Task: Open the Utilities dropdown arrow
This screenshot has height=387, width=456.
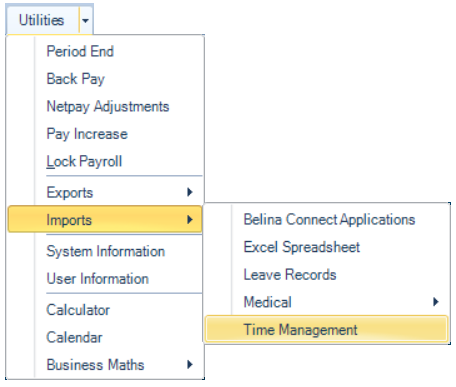Action: click(85, 20)
